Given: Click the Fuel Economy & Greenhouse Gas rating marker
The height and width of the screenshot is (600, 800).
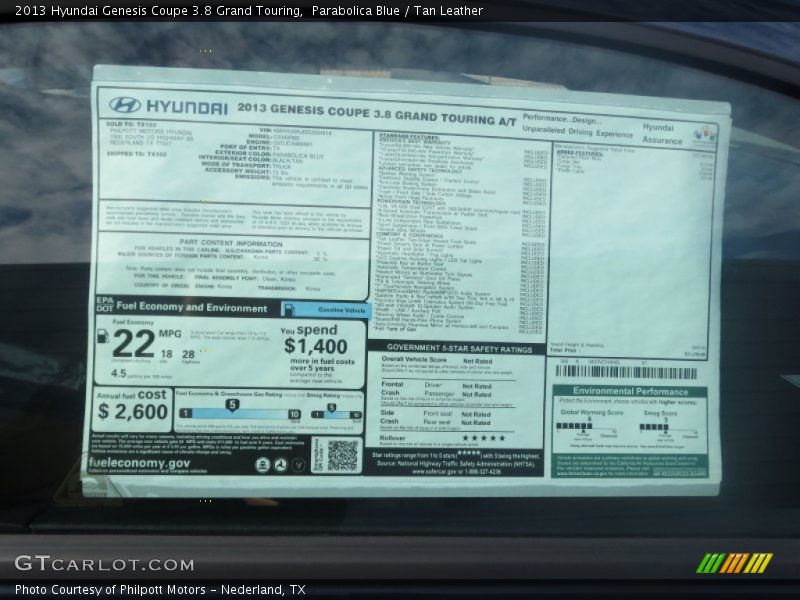Looking at the screenshot, I should pyautogui.click(x=232, y=405).
